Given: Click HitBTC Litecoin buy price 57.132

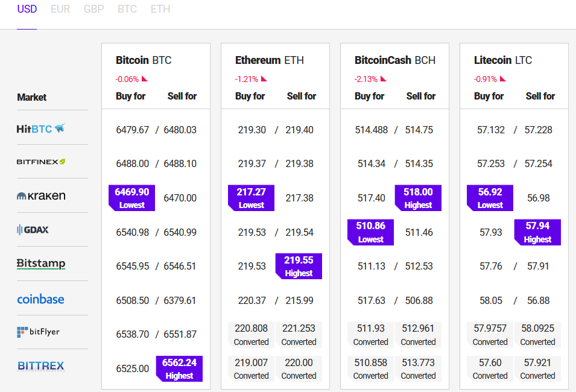Looking at the screenshot, I should (x=491, y=130).
